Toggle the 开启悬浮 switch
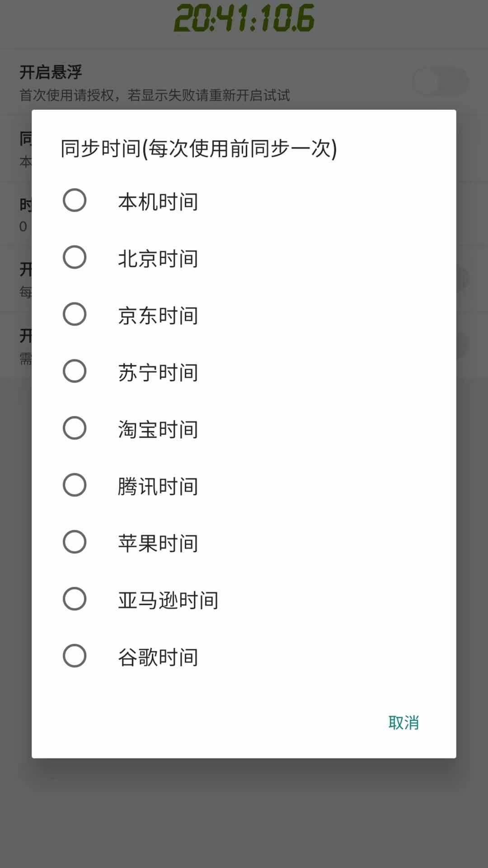The width and height of the screenshot is (488, 868). coord(440,81)
